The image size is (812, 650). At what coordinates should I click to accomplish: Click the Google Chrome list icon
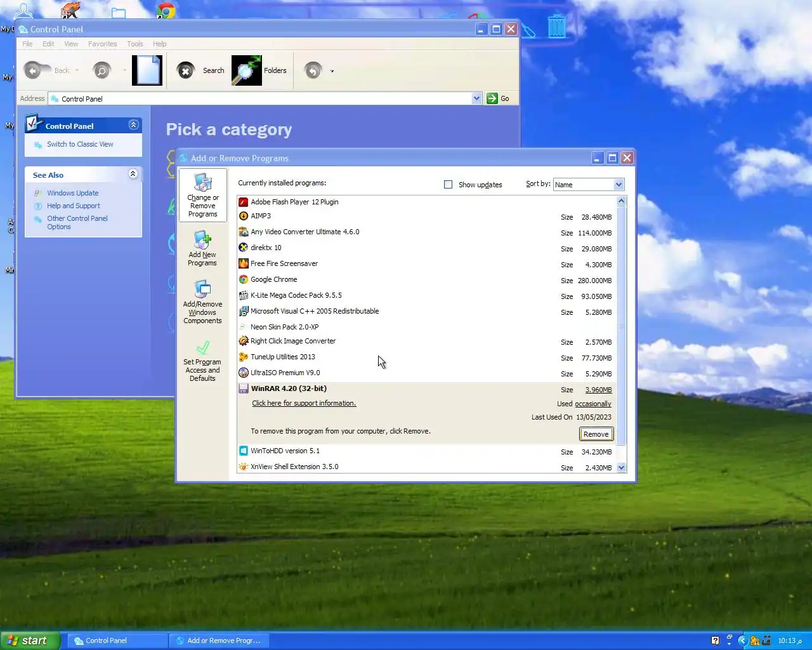243,279
